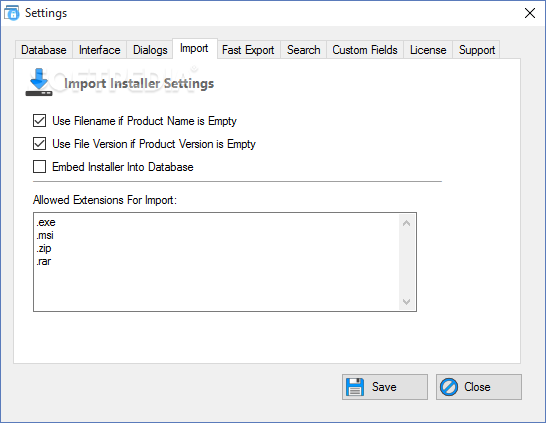Go to the Fast Export tab
Image resolution: width=546 pixels, height=423 pixels.
click(x=248, y=50)
